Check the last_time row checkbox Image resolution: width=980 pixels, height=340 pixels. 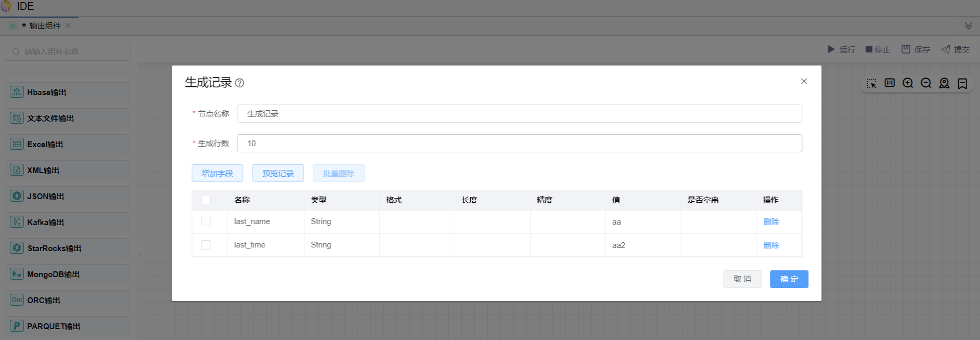point(206,245)
